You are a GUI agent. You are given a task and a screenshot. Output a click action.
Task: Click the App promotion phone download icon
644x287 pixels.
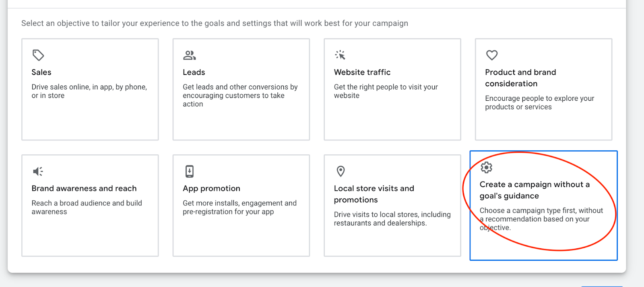[189, 171]
